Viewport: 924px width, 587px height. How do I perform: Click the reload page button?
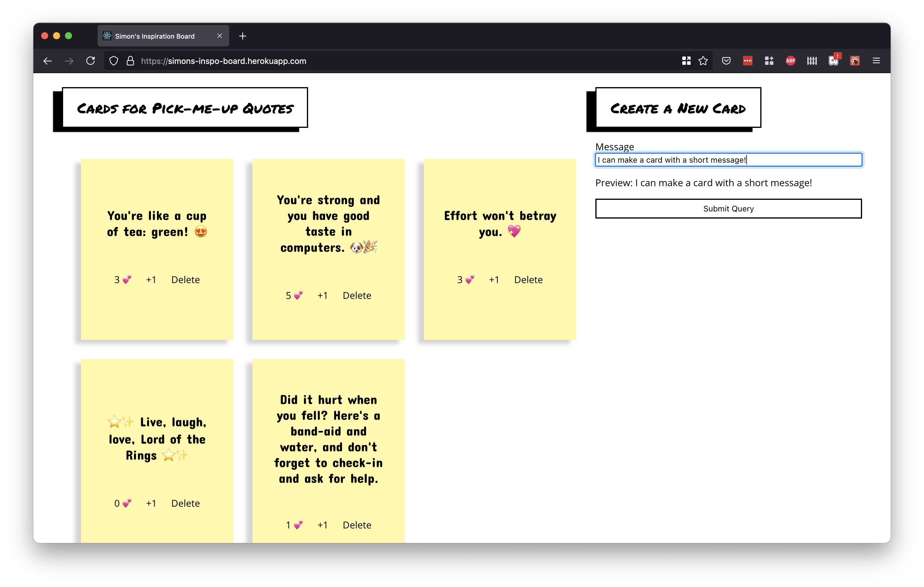click(90, 61)
